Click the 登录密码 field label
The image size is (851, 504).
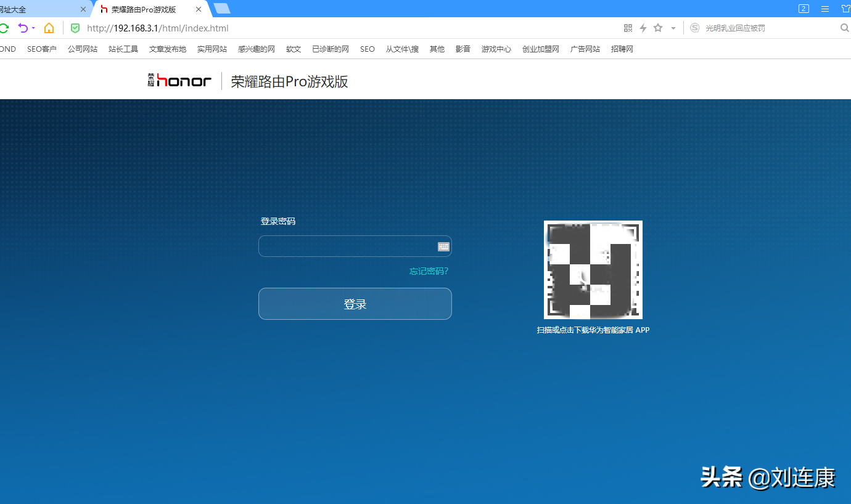pyautogui.click(x=278, y=221)
